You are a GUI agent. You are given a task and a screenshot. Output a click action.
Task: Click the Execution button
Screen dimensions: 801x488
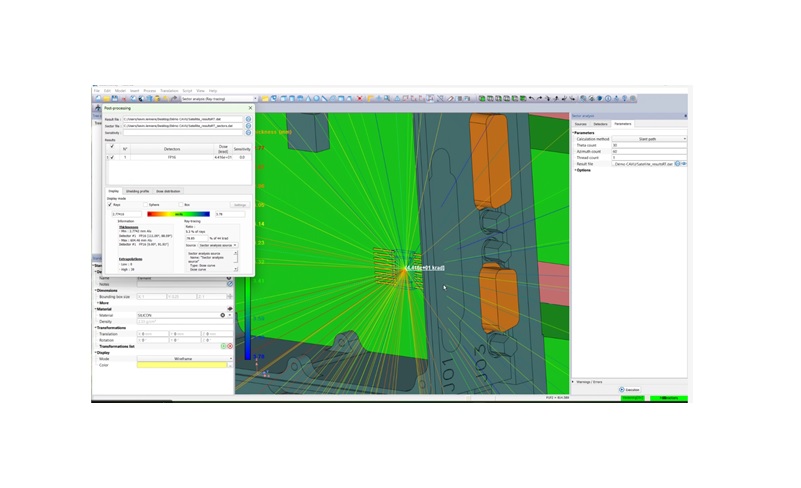pos(629,389)
